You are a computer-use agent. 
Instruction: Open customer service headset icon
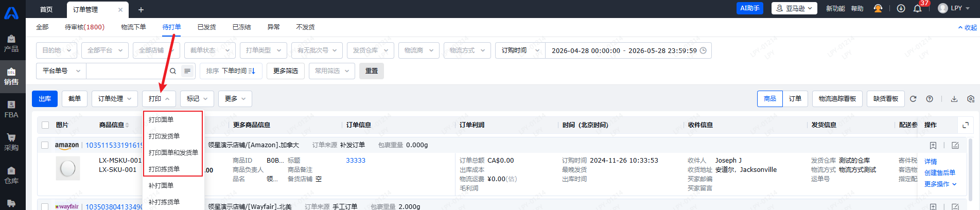pos(878,9)
